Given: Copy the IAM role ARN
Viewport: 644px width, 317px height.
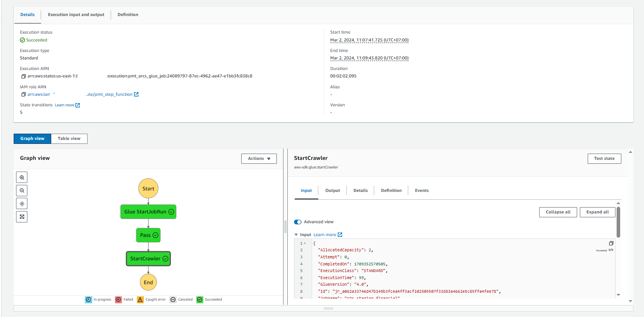Looking at the screenshot, I should [23, 95].
